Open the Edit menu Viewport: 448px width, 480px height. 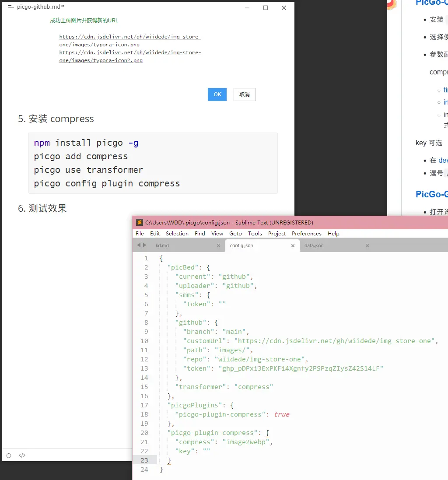(x=155, y=233)
